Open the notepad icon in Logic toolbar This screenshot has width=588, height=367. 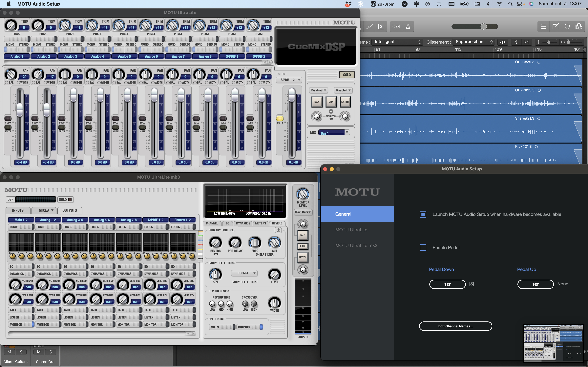(x=555, y=26)
